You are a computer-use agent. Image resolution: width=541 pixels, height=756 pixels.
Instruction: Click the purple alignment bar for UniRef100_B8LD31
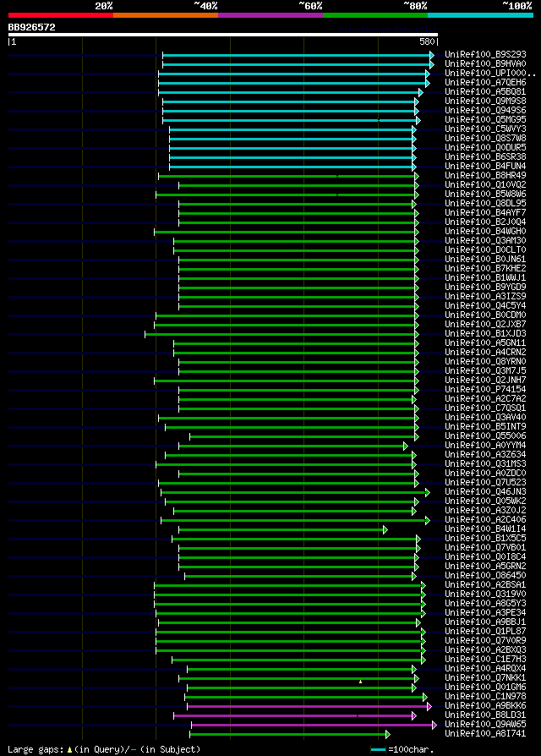[x=293, y=716]
